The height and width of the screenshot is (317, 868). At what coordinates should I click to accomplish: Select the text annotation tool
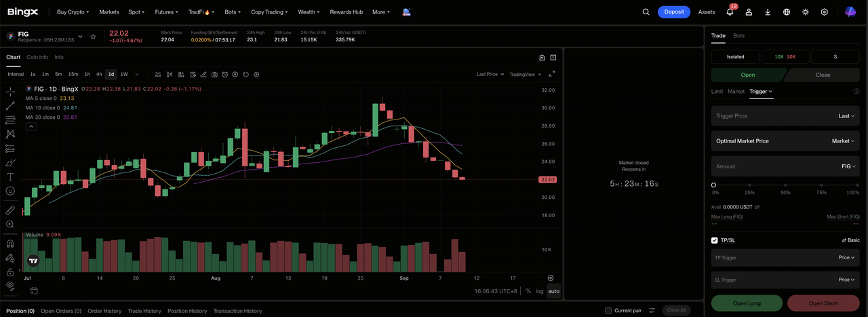pyautogui.click(x=10, y=176)
